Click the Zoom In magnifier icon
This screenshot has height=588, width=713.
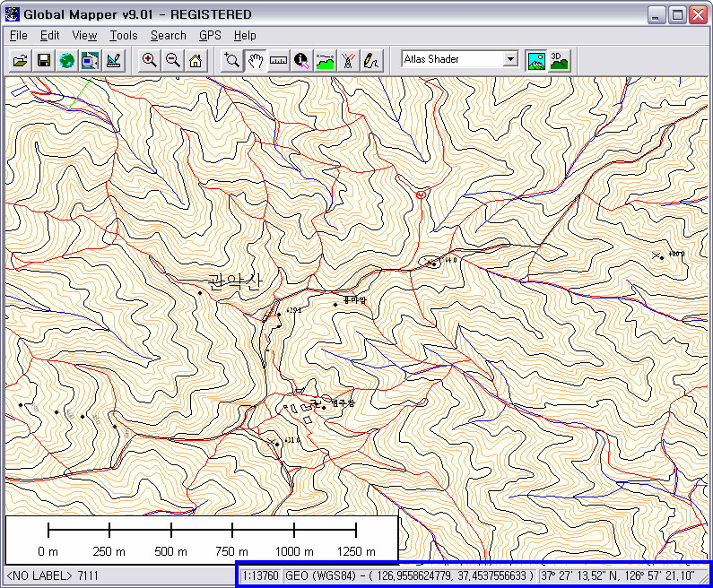click(149, 60)
